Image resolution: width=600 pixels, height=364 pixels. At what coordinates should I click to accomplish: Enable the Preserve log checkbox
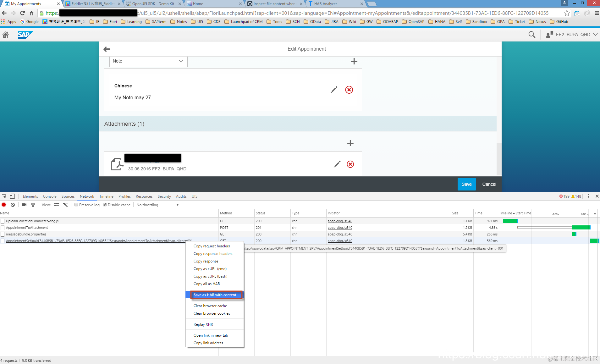[76, 205]
